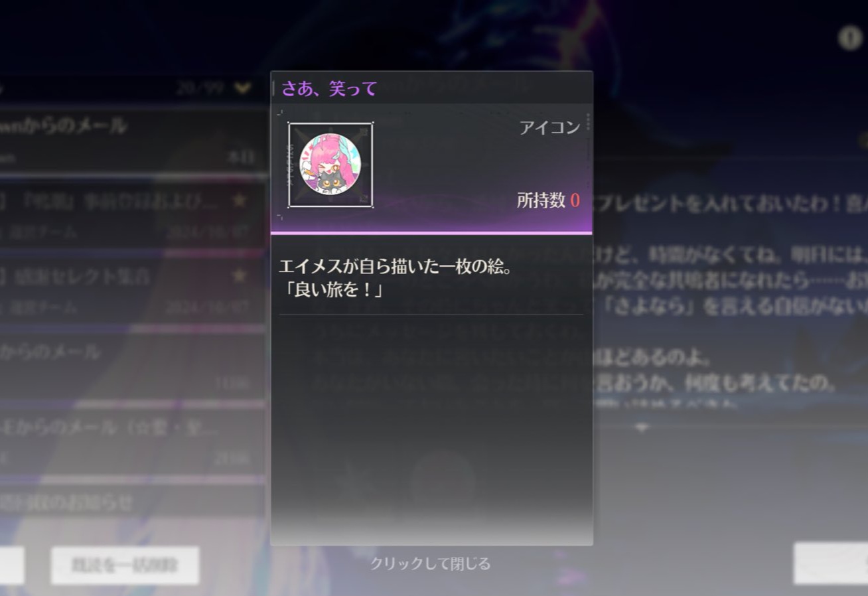Click the small down arrow below the mail body

pos(641,429)
